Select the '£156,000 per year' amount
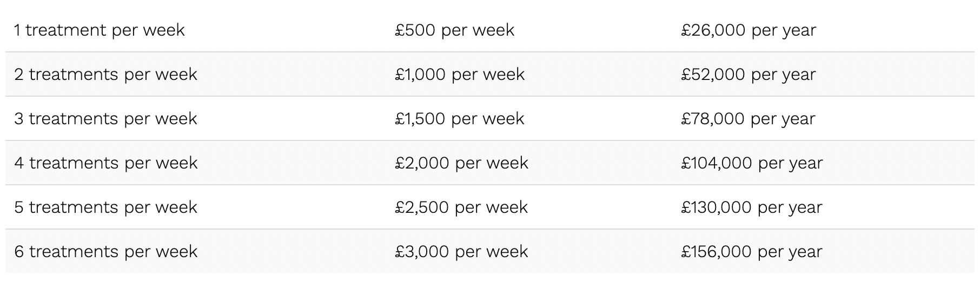The width and height of the screenshot is (980, 282). point(752,252)
